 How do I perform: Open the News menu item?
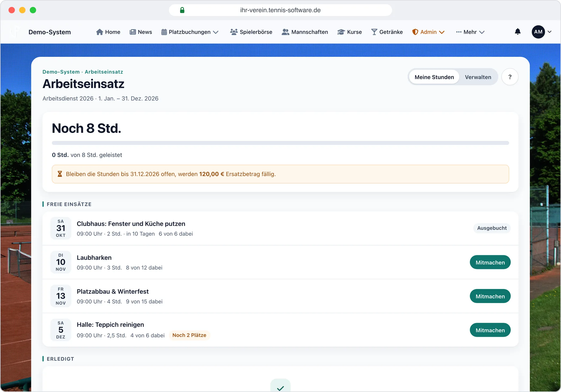(x=141, y=32)
